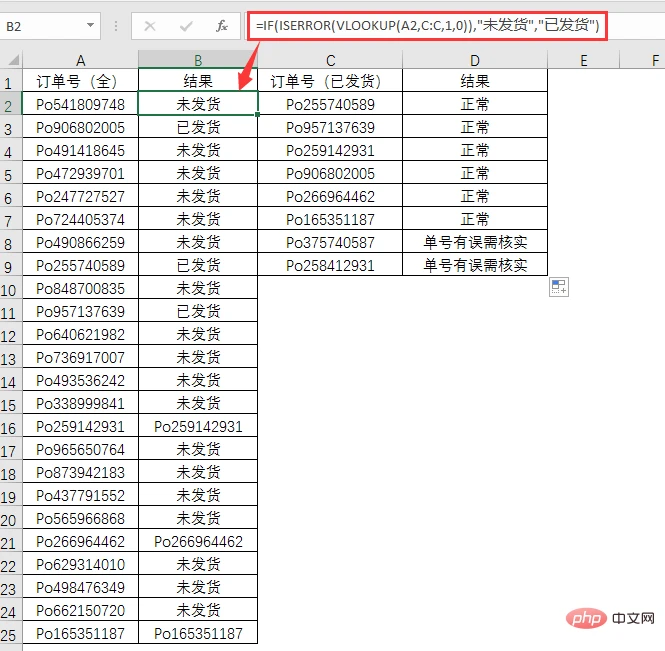The height and width of the screenshot is (651, 665).
Task: Select cell Po906802005 in column A
Action: [x=81, y=127]
